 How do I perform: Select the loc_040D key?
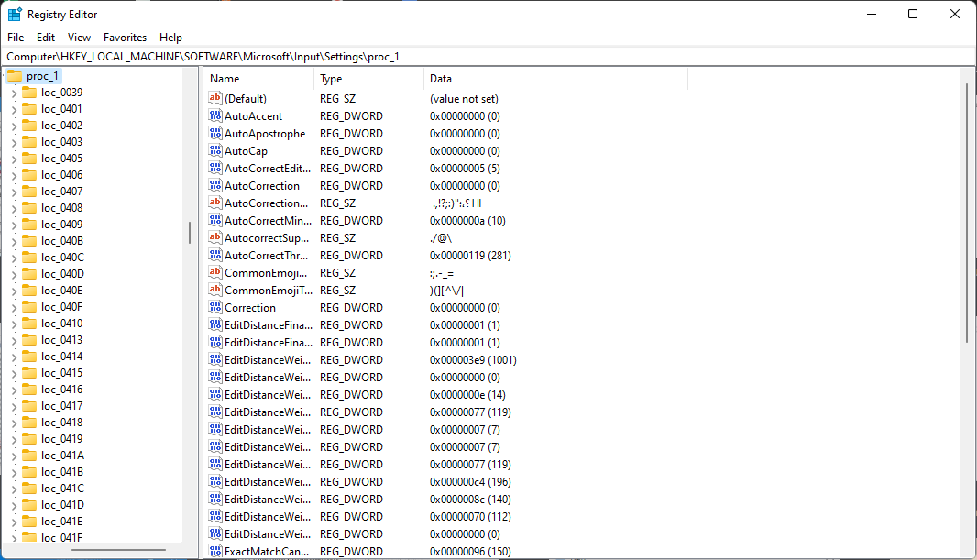(62, 273)
